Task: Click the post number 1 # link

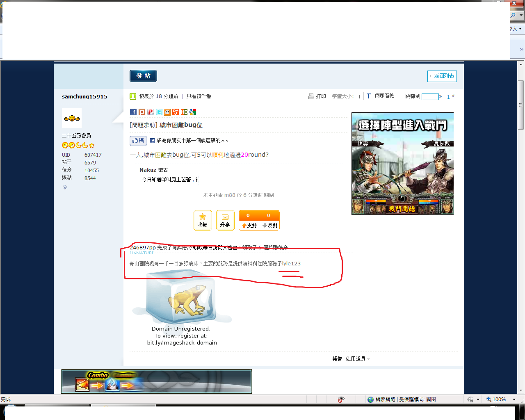Action: tap(450, 97)
